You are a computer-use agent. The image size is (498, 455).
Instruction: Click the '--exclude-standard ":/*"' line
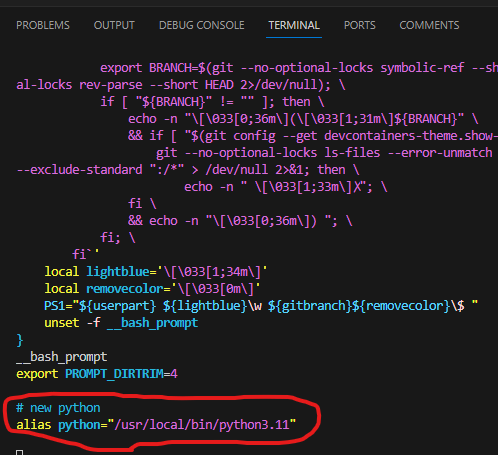coord(188,170)
